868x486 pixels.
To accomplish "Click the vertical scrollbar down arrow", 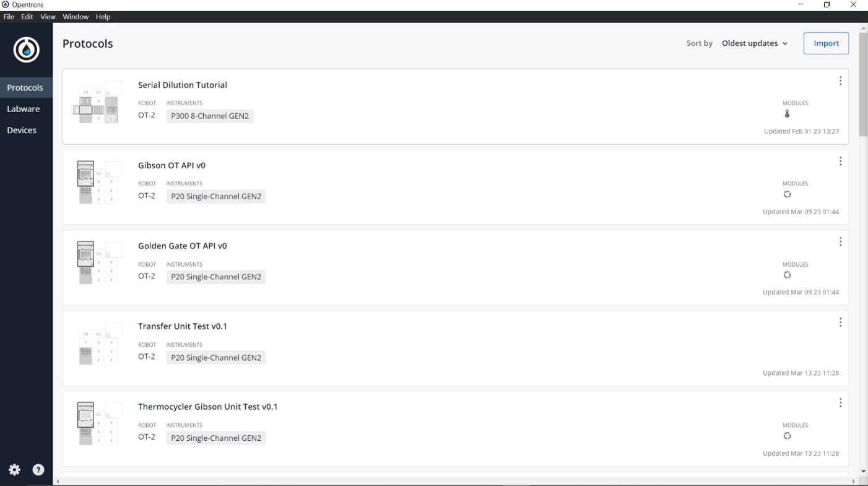I will click(863, 471).
